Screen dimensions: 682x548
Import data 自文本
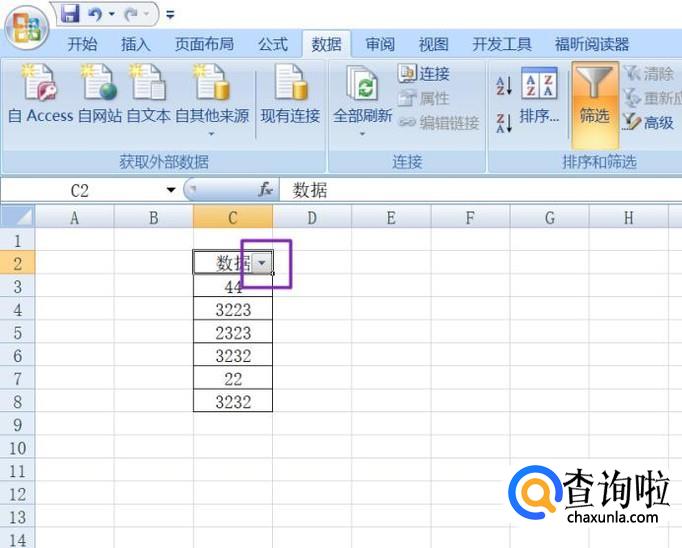pos(148,94)
